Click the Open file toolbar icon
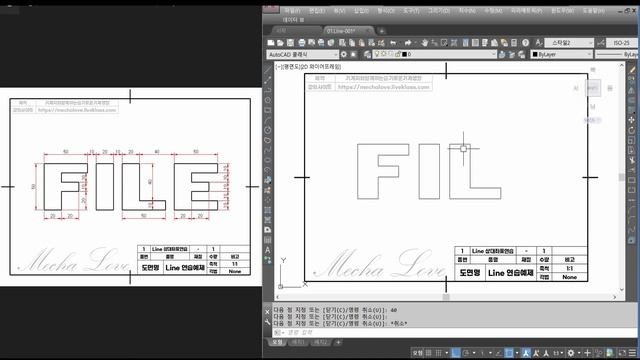This screenshot has width=640, height=360. pos(280,42)
